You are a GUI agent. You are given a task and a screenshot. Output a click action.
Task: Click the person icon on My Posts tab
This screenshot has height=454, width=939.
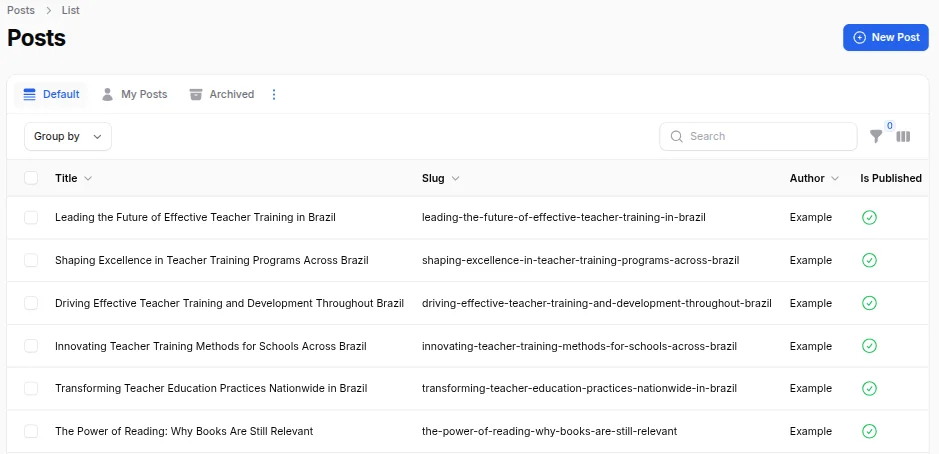pyautogui.click(x=107, y=94)
